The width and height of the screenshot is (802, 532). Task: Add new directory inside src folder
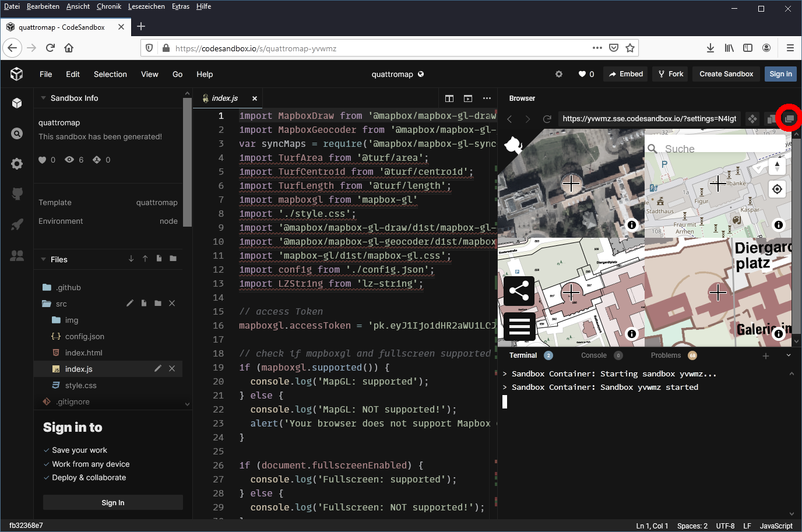(x=158, y=303)
